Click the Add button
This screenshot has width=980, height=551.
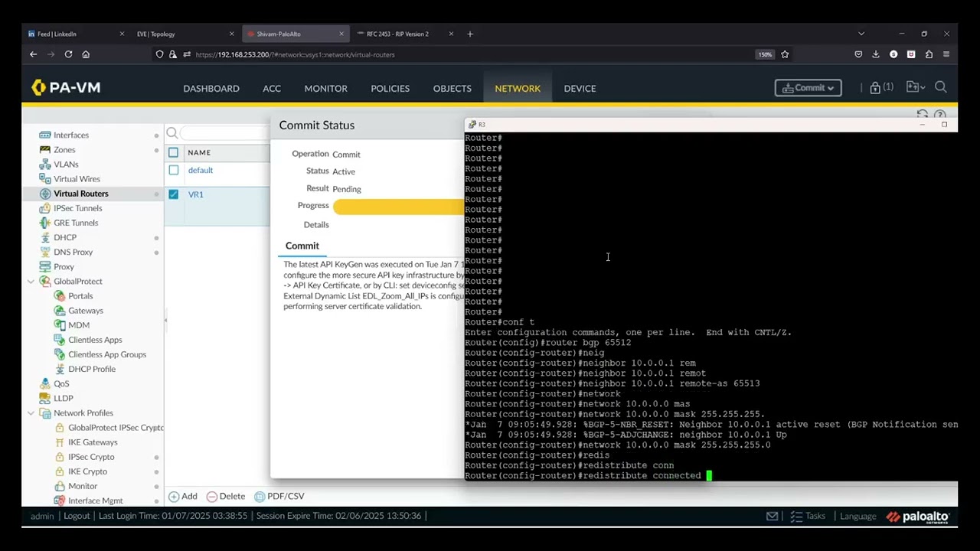pos(183,496)
